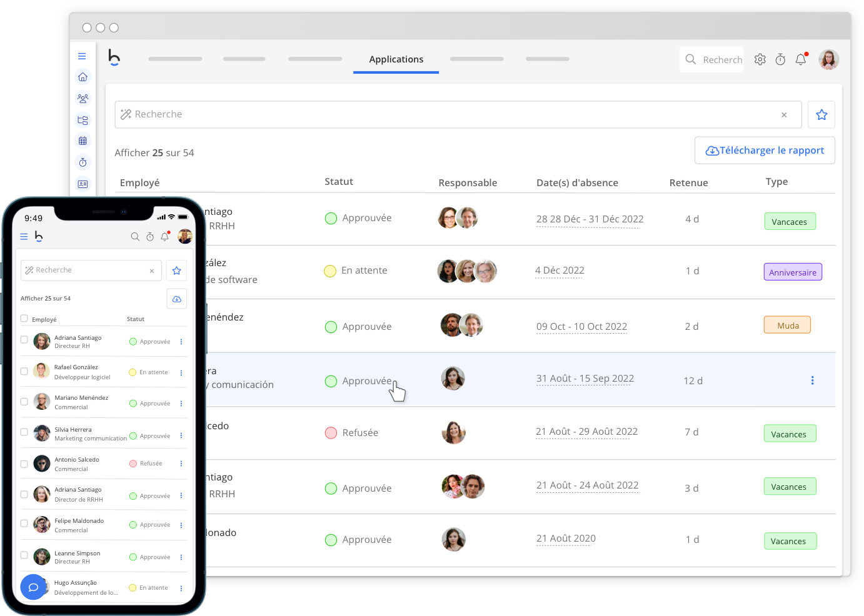The image size is (864, 616).
Task: Open the hamburger menu in the mobile view
Action: click(x=24, y=236)
